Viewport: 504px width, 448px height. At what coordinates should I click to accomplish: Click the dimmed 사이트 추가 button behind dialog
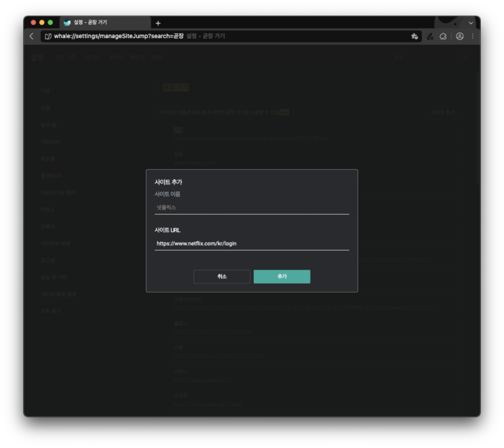[x=442, y=112]
